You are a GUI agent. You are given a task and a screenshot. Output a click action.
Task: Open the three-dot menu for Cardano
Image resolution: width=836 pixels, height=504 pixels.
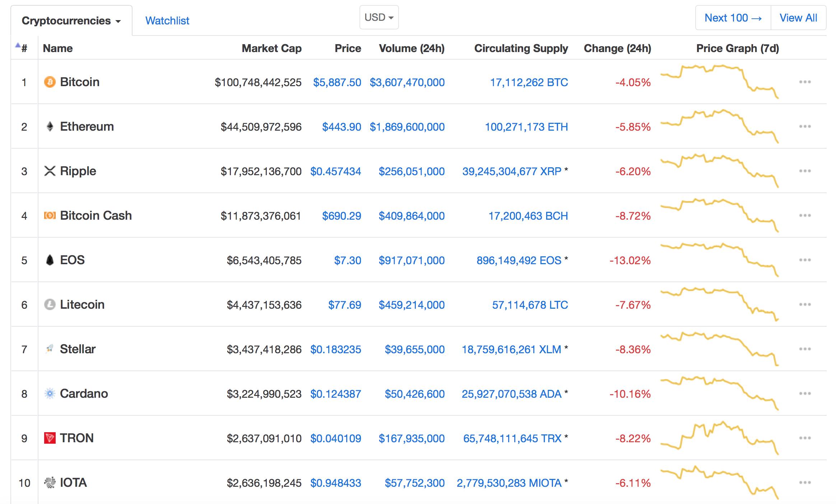[805, 393]
